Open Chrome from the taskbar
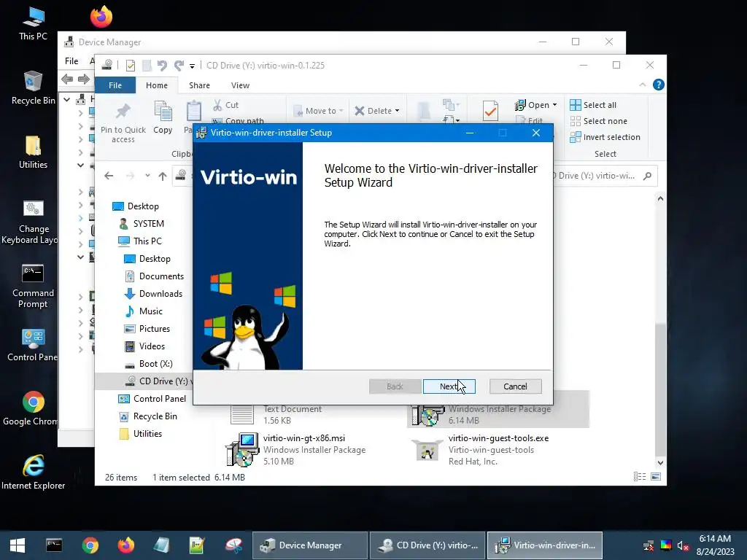The height and width of the screenshot is (560, 747). (90, 545)
